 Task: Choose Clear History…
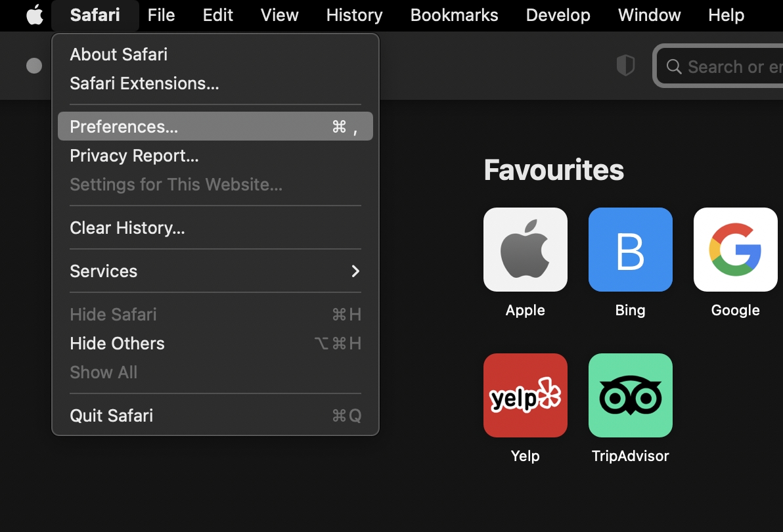coord(215,227)
